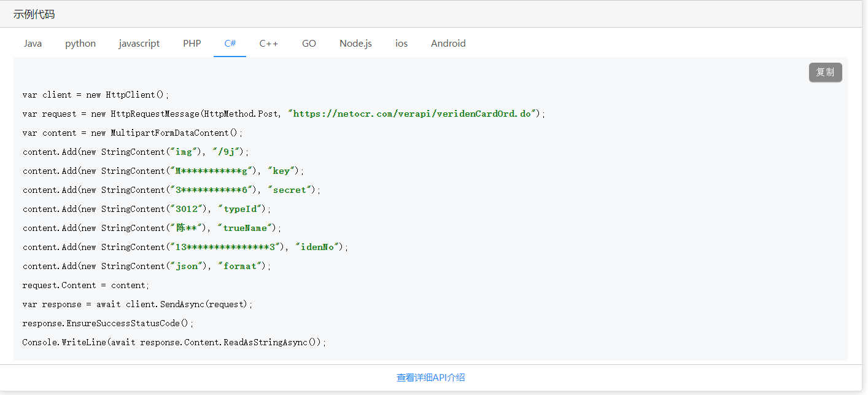Click the line 'var client = new HttpClient();'
This screenshot has width=868, height=395.
point(96,95)
